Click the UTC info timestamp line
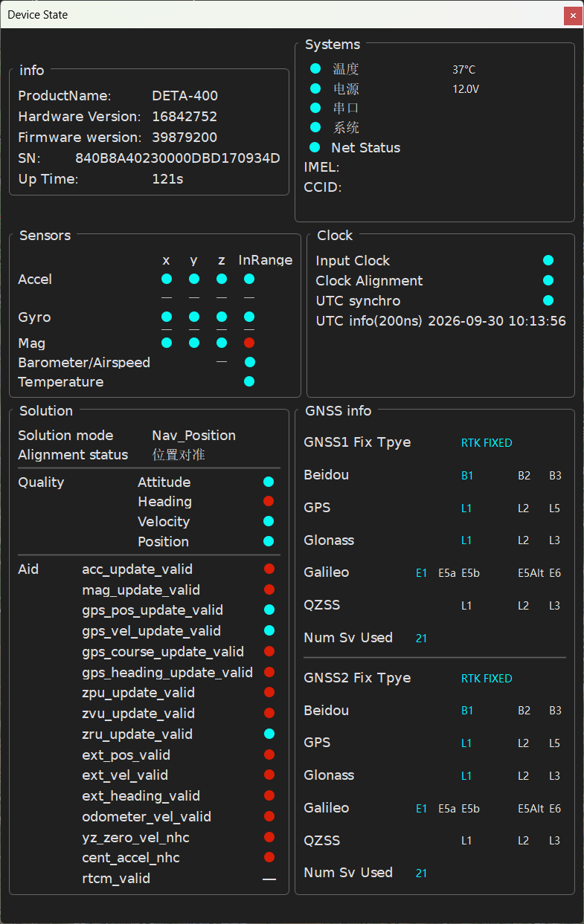 coord(441,321)
